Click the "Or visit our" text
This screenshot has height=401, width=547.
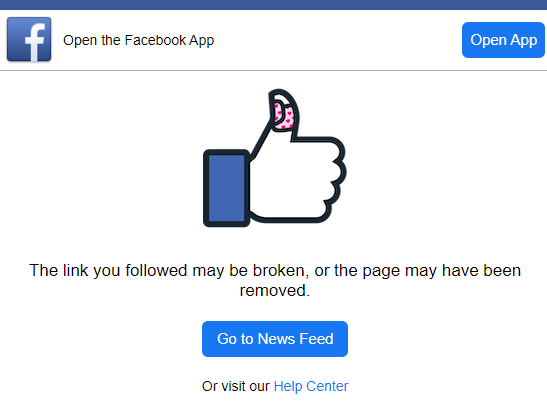(x=235, y=386)
